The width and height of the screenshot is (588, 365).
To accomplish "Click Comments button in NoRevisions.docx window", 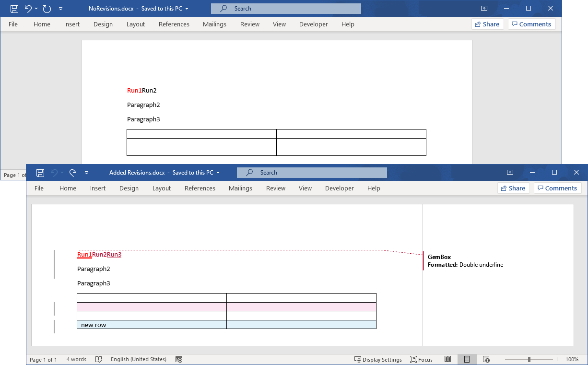I will click(x=531, y=24).
